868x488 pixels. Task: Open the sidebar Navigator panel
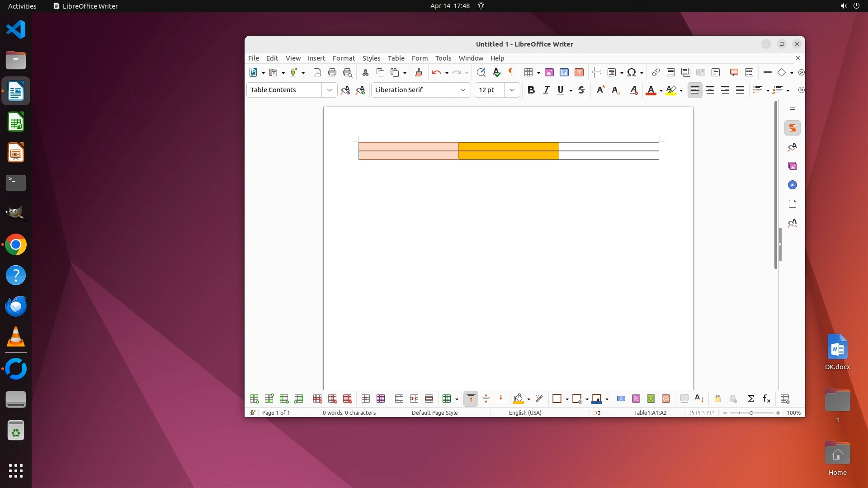pos(792,185)
